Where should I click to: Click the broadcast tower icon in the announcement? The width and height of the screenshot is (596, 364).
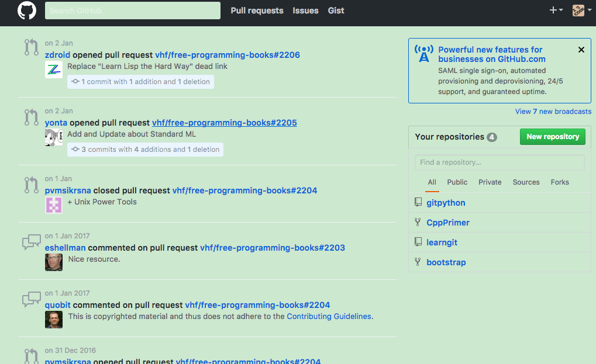pos(424,54)
